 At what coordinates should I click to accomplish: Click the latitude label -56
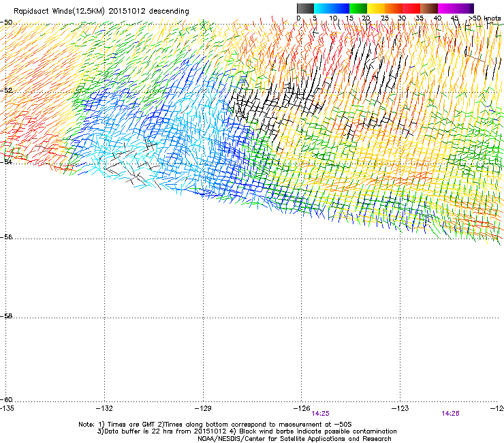[x=6, y=237]
